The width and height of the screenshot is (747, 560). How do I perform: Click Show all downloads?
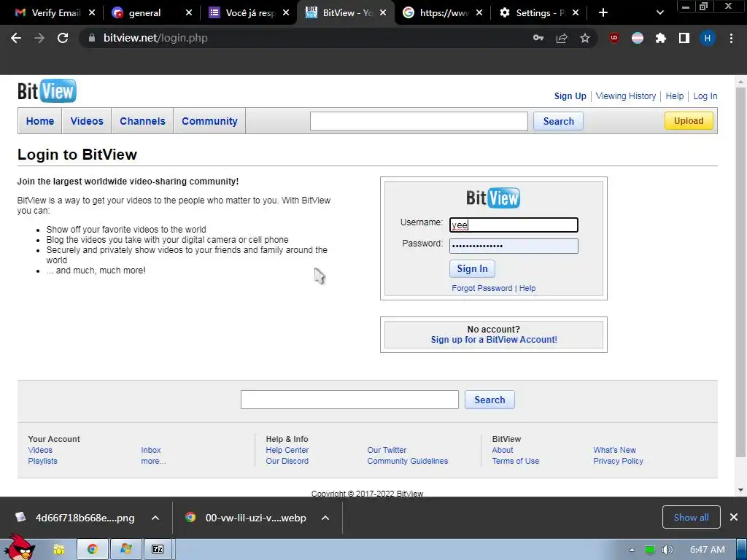[691, 517]
